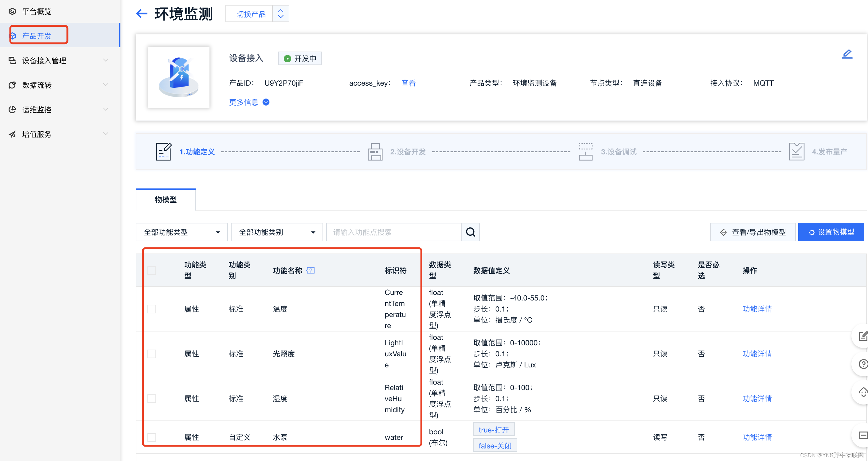Click the 平台概览 sidebar icon

click(13, 11)
